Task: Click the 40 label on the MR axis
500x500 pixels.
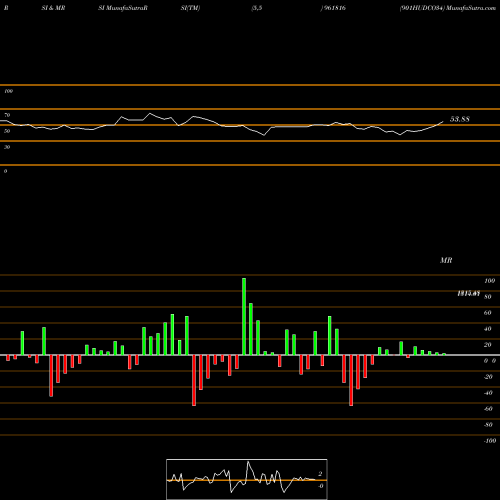Action: 487,329
